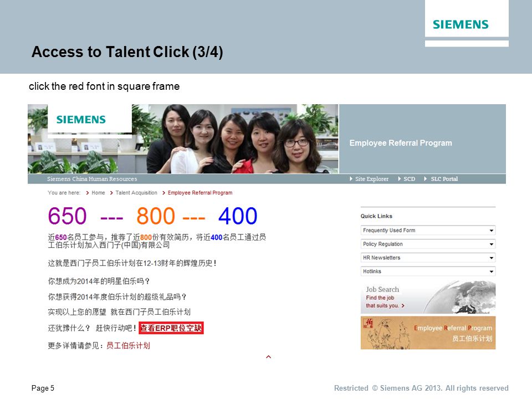This screenshot has width=532, height=399.
Task: Click 'Access to Talent Click (3/4)' title
Action: click(127, 52)
